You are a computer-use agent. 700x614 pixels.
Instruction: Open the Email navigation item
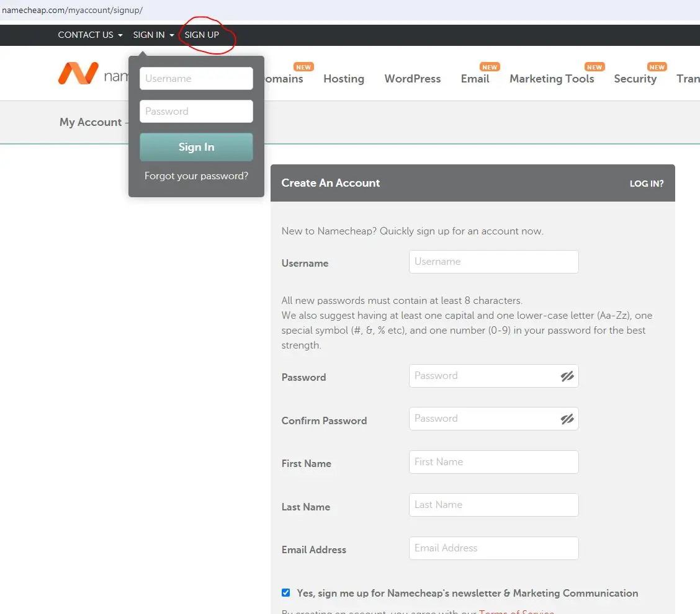tap(475, 79)
